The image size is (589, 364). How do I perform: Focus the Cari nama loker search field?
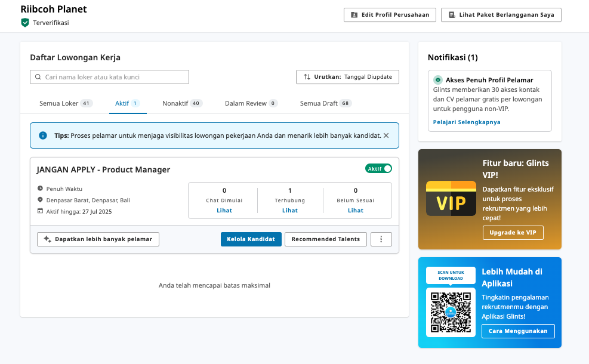pyautogui.click(x=109, y=77)
